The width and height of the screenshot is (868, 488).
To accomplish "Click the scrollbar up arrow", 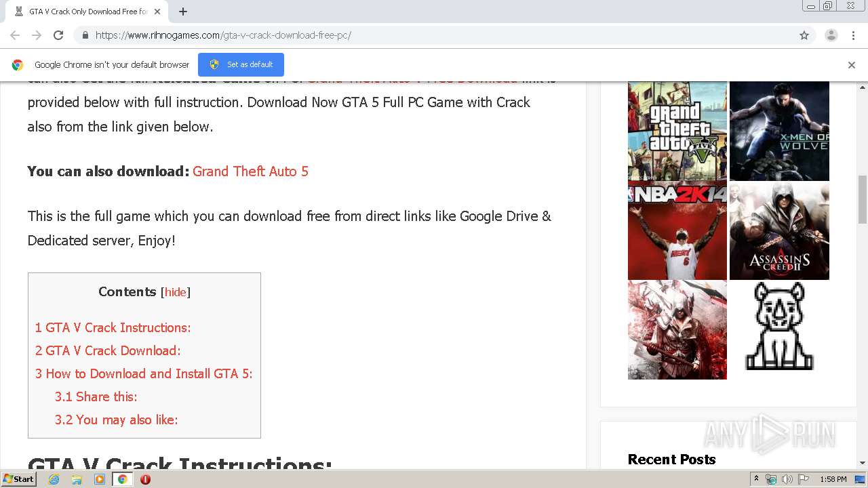I will [863, 87].
